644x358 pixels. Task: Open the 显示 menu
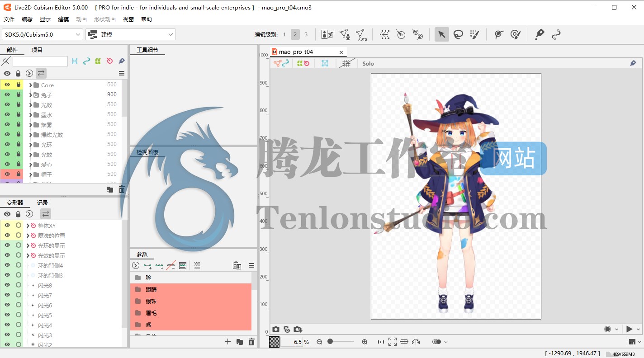pos(45,19)
